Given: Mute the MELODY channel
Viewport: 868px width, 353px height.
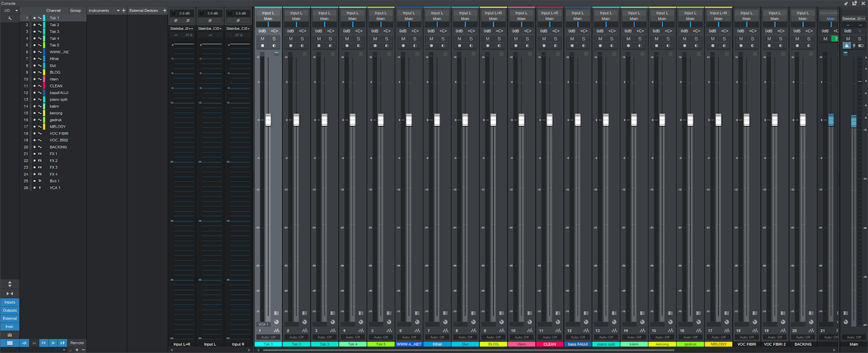Looking at the screenshot, I should click(713, 39).
